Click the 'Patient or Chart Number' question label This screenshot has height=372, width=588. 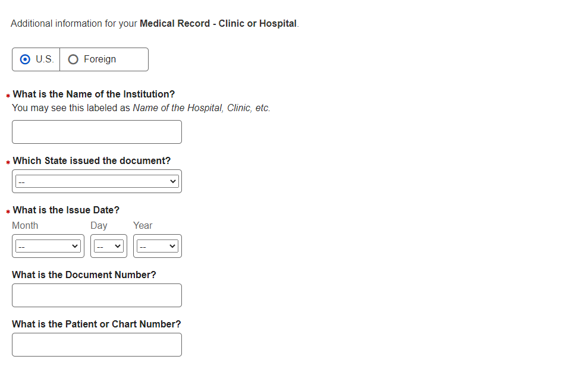(96, 324)
